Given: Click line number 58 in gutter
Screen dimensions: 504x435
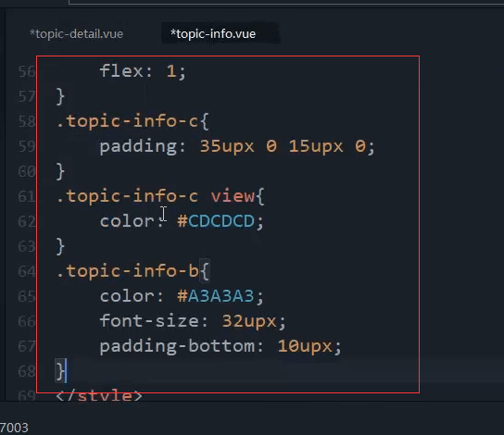Looking at the screenshot, I should coord(27,121).
